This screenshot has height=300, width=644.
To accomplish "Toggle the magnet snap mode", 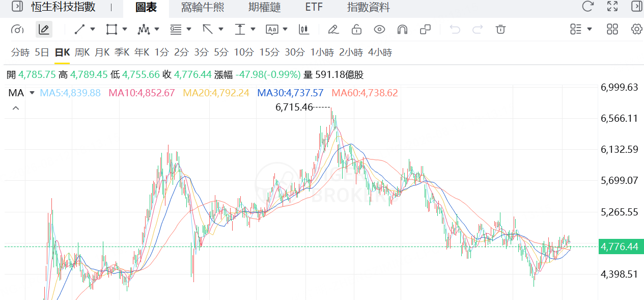I will pos(402,30).
